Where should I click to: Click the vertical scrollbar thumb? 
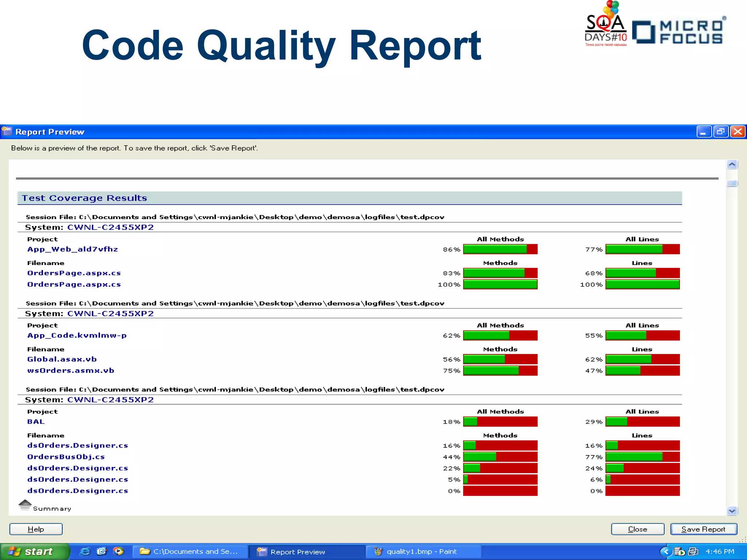coord(732,183)
